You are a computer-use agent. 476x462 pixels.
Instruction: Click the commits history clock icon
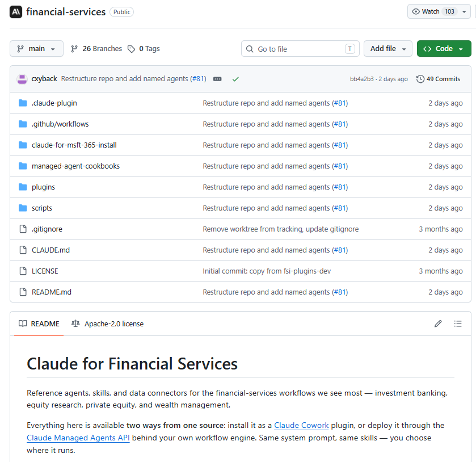click(420, 79)
